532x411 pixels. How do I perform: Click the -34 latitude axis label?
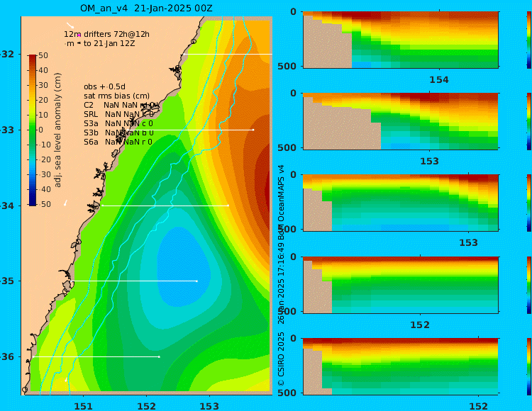pos(7,205)
